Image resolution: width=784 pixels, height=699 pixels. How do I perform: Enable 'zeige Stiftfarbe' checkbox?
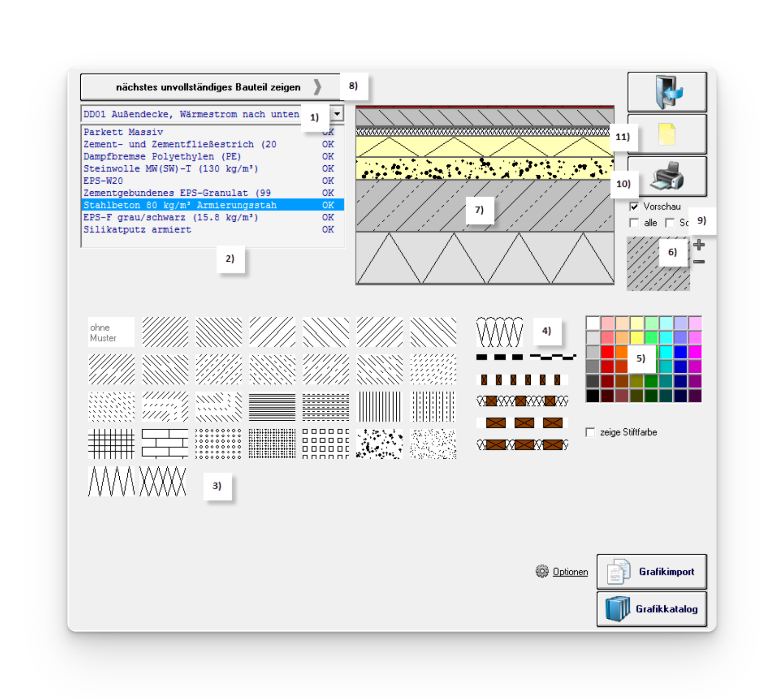click(591, 432)
